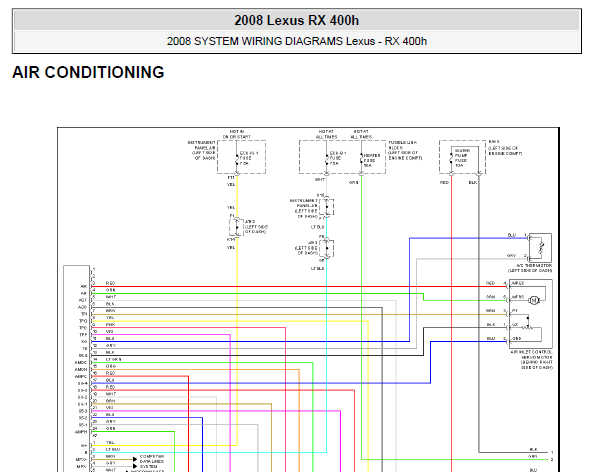Click the "FUSIBLE LINK BLOCK" label
605x472 pixels.
[401, 145]
